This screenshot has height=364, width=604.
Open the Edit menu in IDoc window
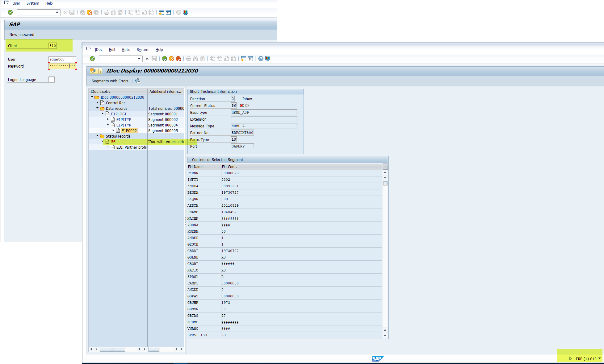click(112, 49)
